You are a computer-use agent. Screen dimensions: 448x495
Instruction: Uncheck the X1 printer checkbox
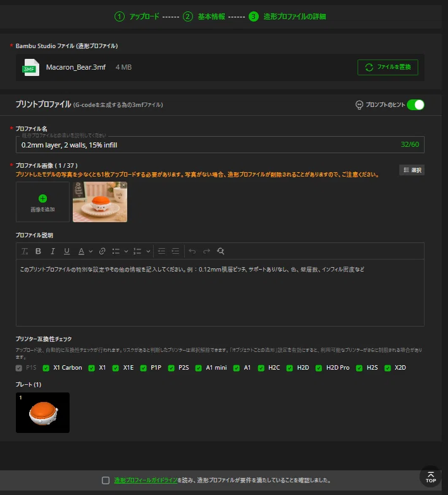point(92,368)
